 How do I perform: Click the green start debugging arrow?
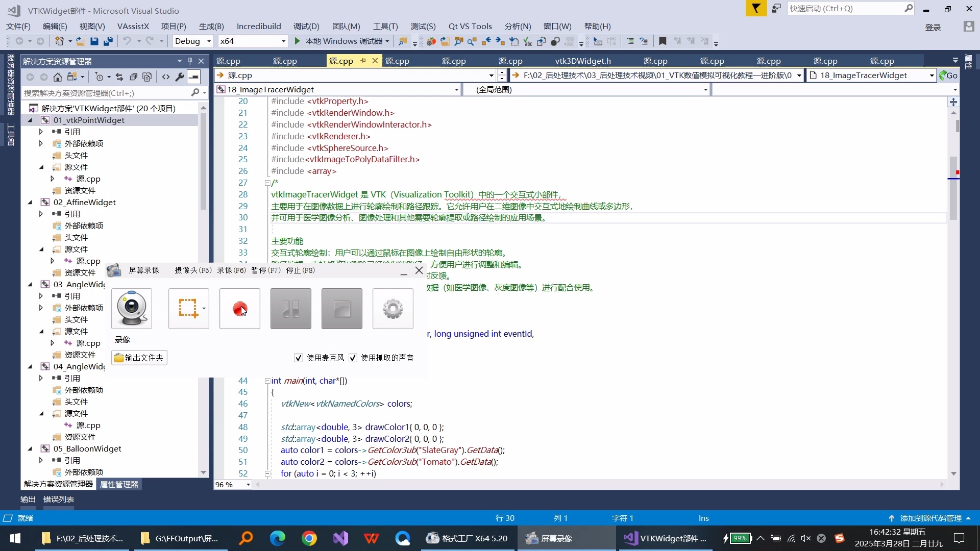click(298, 41)
